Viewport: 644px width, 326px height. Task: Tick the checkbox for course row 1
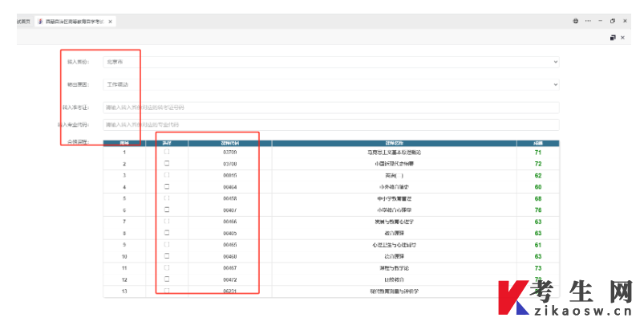coord(167,152)
